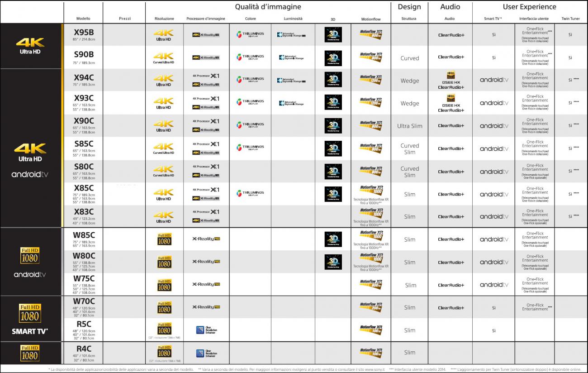Image resolution: width=588 pixels, height=373 pixels.
Task: Click the Android TV logo in the X90C row
Action: coord(493,126)
